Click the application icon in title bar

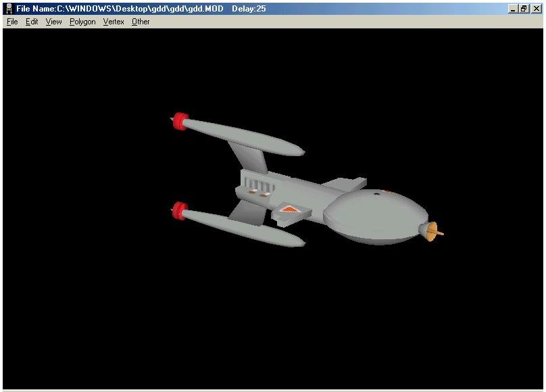9,9
